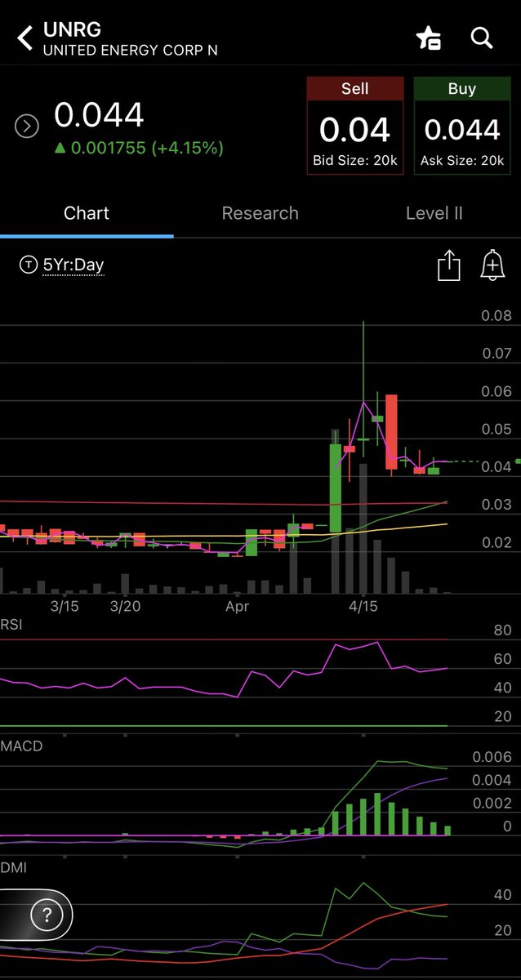Screen dimensions: 521x980
Task: Expand quote details circled chevron
Action: pyautogui.click(x=27, y=126)
